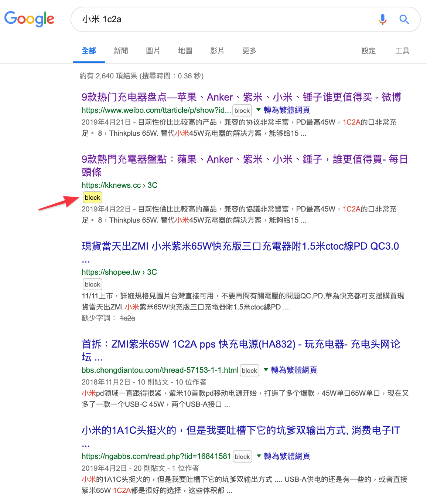This screenshot has height=504, width=427.
Task: Click the yellow block button under kknews.cc
Action: [92, 197]
